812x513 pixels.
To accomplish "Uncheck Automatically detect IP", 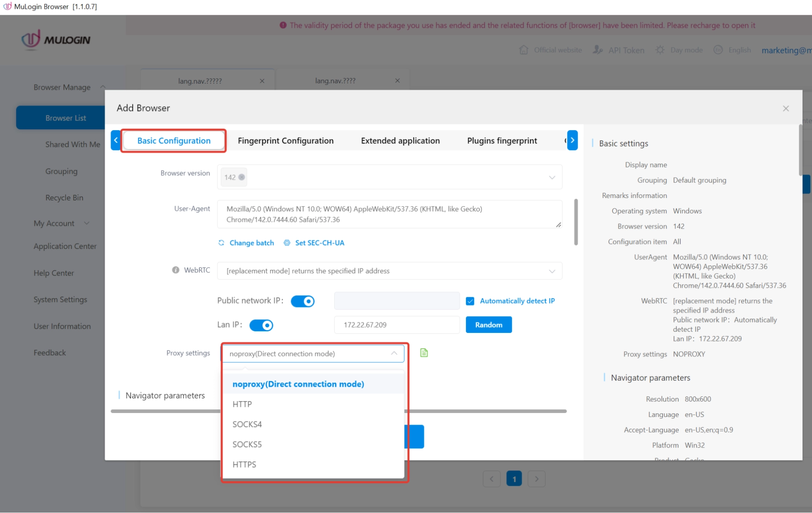I will point(470,301).
